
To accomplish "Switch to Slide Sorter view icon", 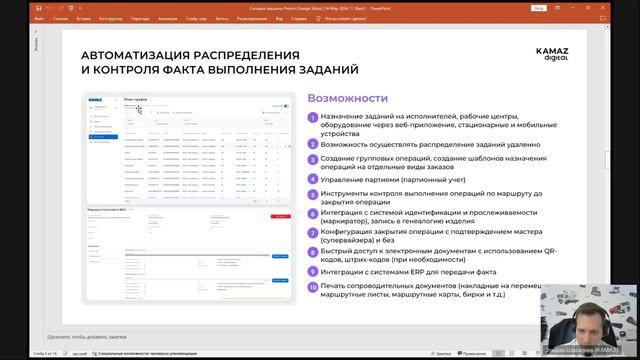I will [x=511, y=353].
